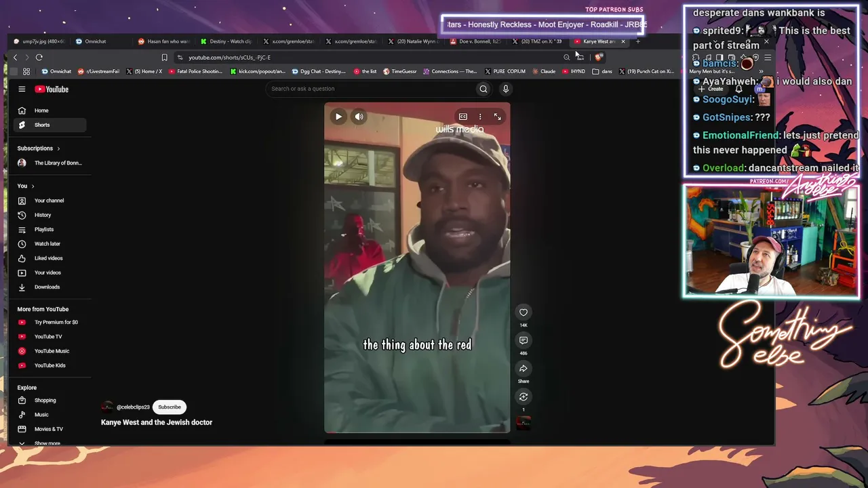
Task: Click the browser address bar URL
Action: coord(229,58)
